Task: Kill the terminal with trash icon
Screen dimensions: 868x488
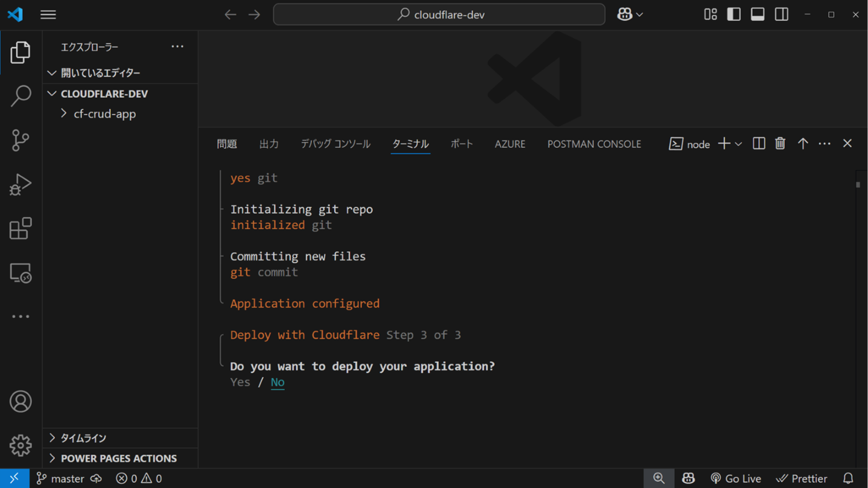Action: tap(780, 144)
